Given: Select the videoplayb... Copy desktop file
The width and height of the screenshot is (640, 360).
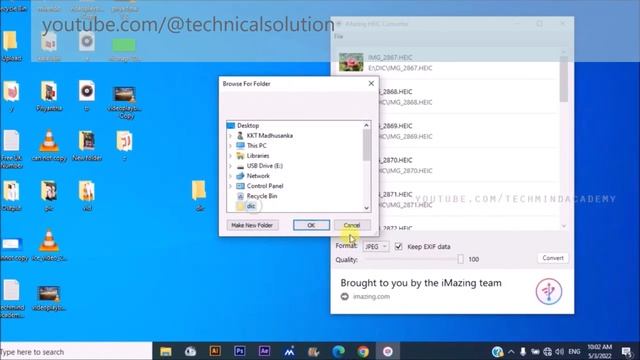Looking at the screenshot, I should click(x=124, y=102).
